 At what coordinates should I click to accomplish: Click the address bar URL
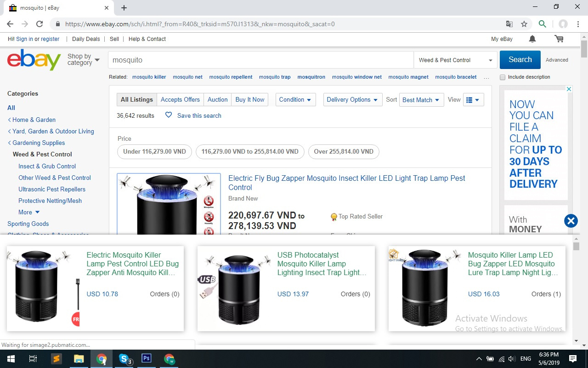point(200,24)
